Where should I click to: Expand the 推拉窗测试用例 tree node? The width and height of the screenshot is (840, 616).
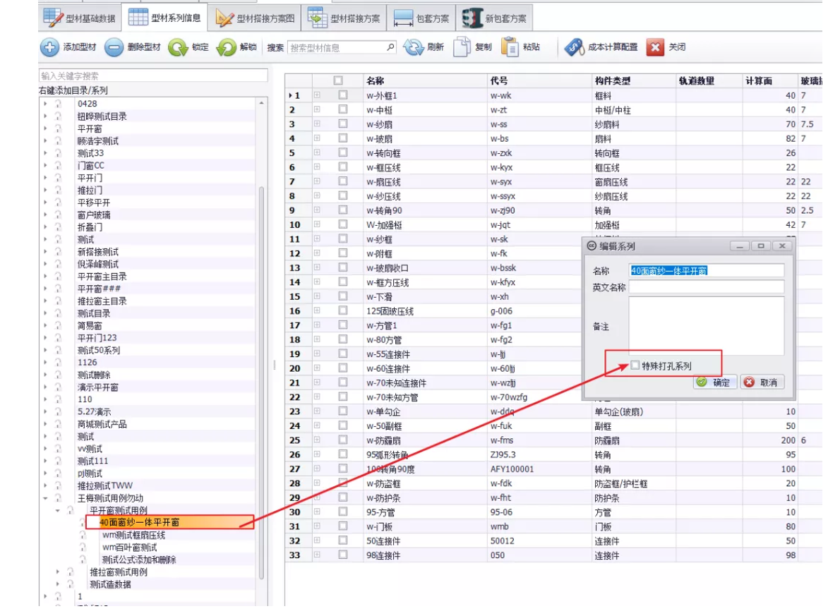tap(58, 572)
